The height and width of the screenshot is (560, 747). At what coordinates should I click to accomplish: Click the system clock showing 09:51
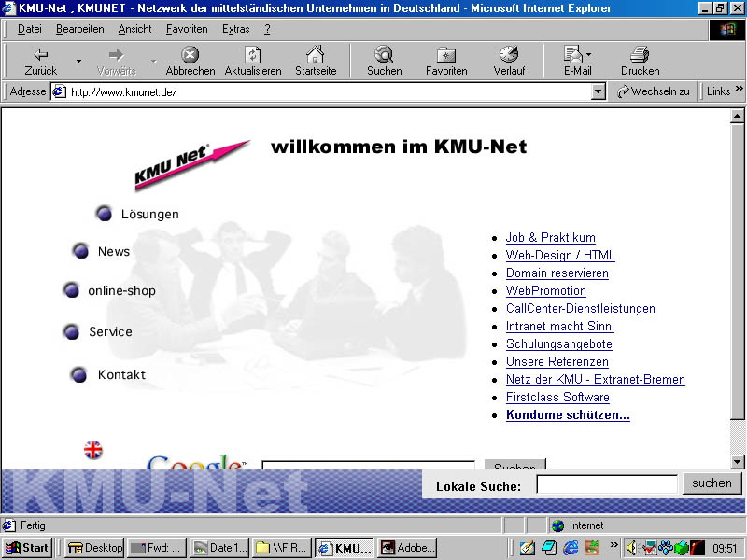point(725,548)
